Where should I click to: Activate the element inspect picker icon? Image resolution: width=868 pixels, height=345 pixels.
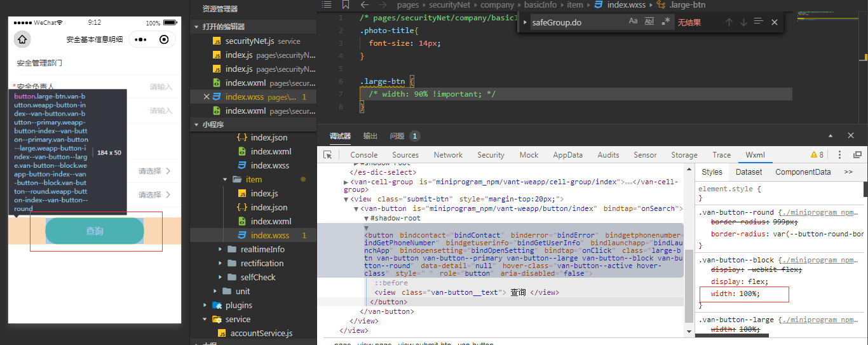pos(328,154)
